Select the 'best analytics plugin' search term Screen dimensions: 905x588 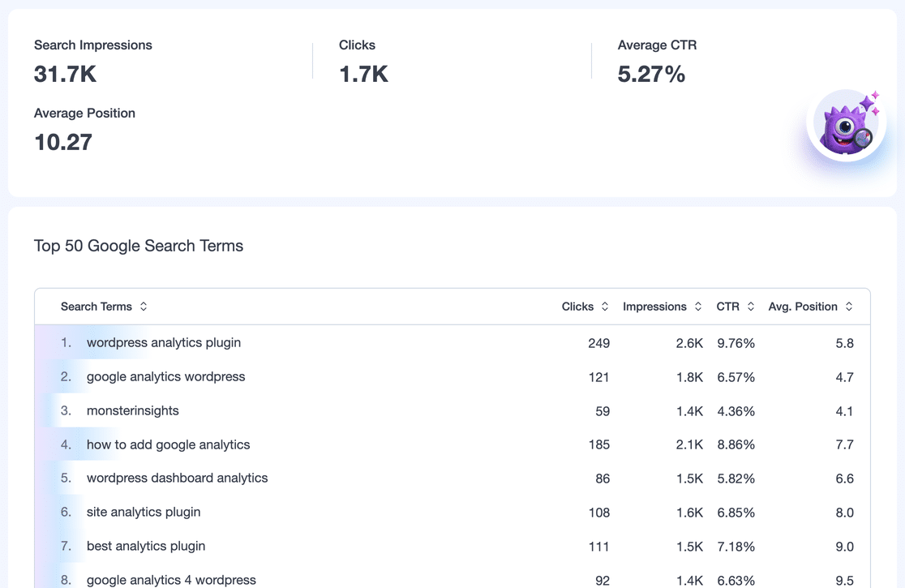(x=146, y=547)
